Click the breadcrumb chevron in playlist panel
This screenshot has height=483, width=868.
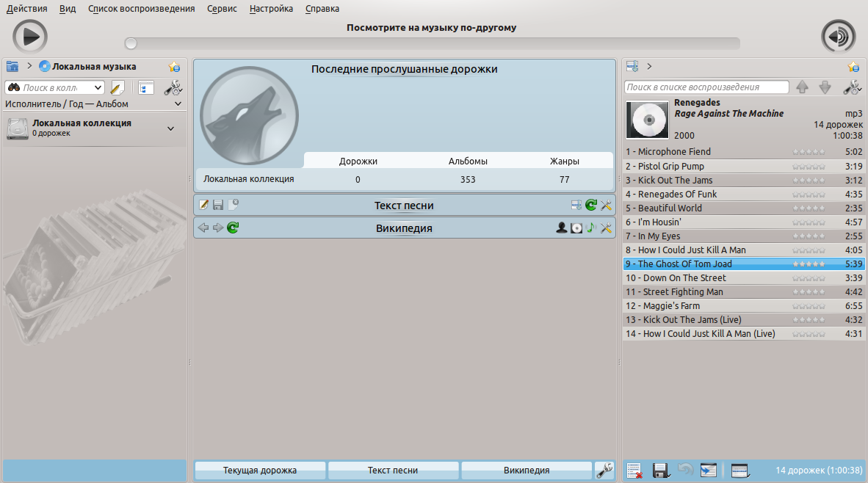coord(649,66)
